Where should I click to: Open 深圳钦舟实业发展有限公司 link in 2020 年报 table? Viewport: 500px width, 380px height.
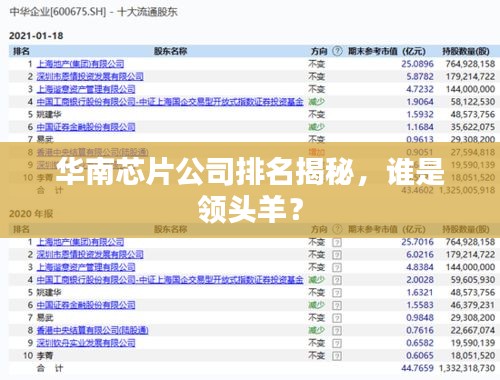click(86, 343)
